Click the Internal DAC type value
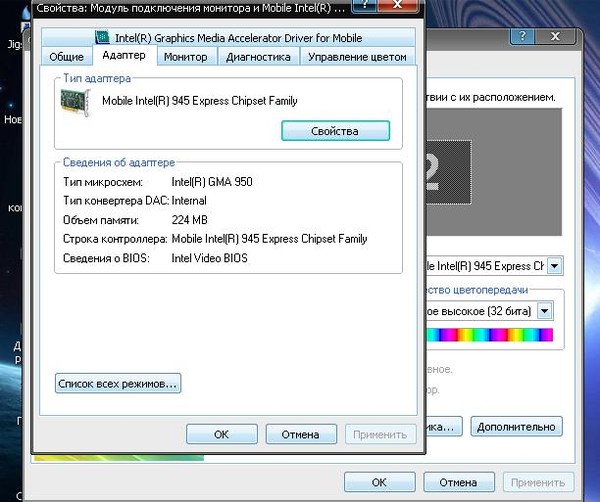 pos(189,201)
